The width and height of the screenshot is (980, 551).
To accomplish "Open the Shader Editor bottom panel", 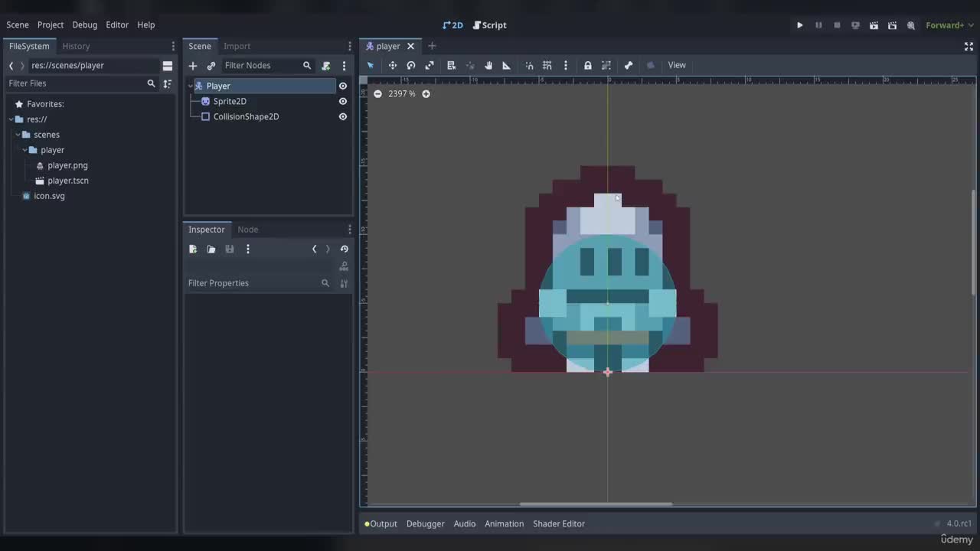I will [x=558, y=523].
